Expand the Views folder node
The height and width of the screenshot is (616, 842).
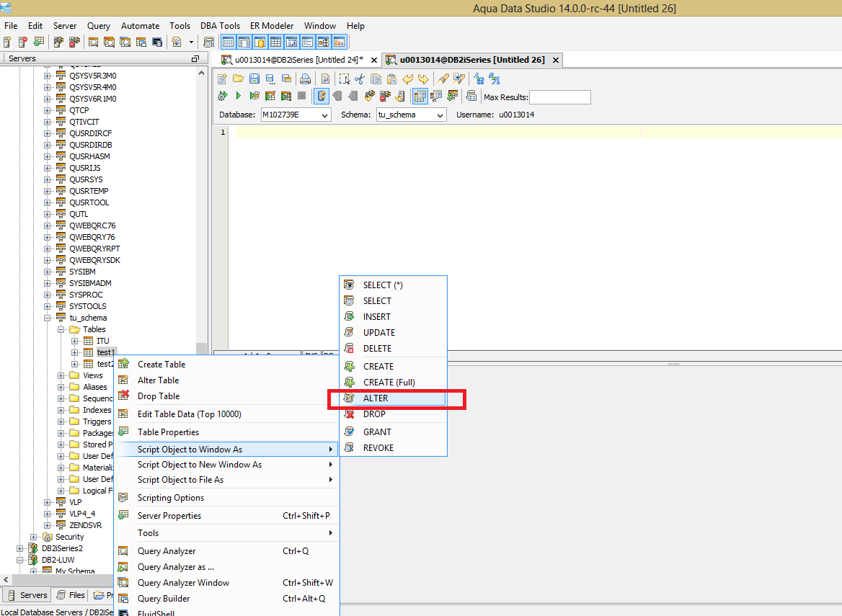coord(61,375)
